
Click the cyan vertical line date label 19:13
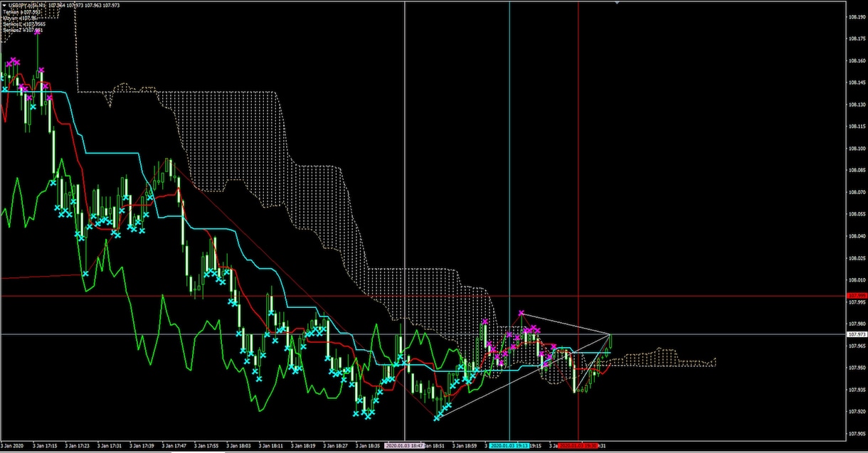[509, 446]
